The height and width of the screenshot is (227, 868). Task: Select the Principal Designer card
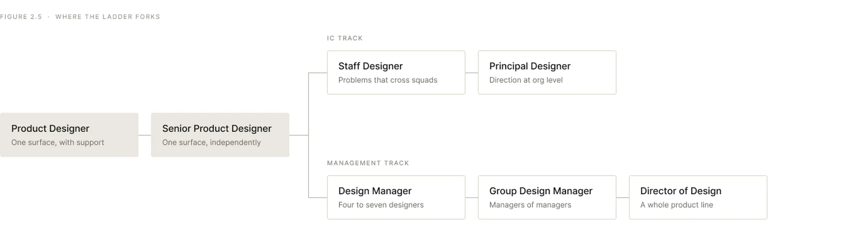[x=547, y=72]
